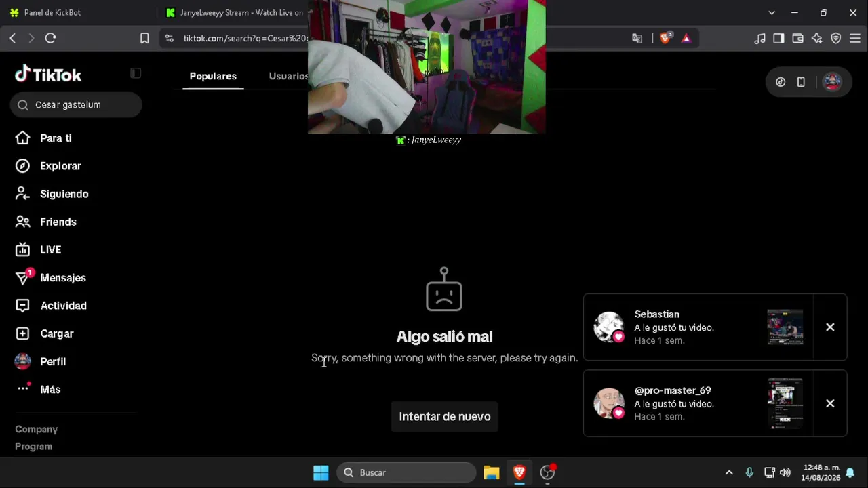Go back in the browser

[x=13, y=39]
